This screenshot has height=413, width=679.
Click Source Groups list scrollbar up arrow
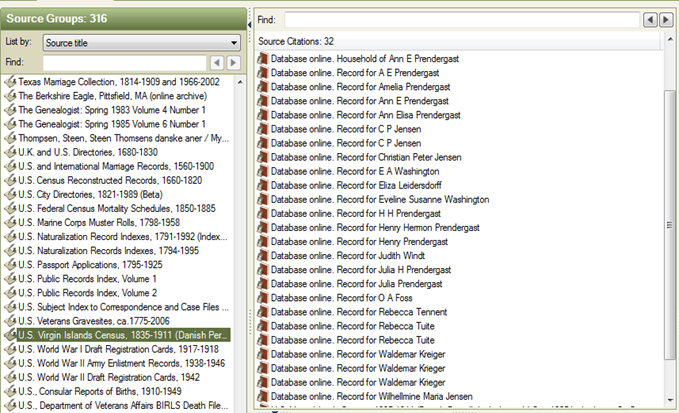point(240,82)
